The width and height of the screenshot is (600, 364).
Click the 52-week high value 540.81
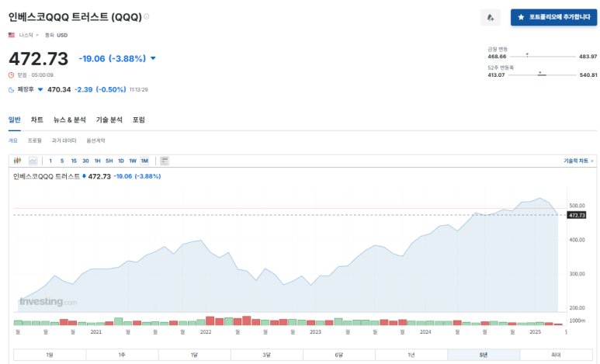588,75
